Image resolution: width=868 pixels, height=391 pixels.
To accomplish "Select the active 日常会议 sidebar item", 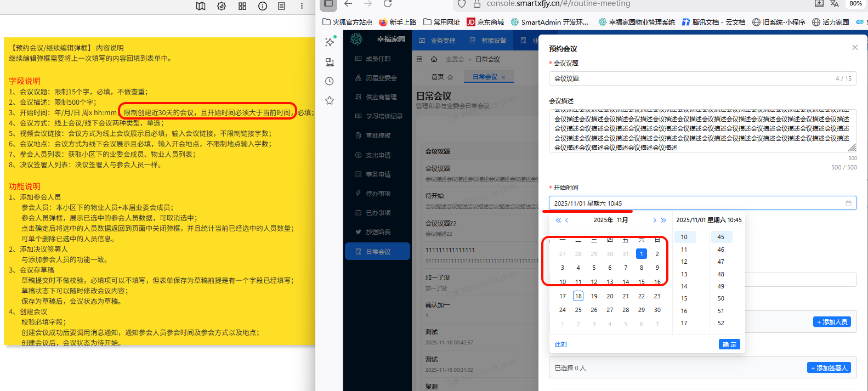I will (x=378, y=251).
